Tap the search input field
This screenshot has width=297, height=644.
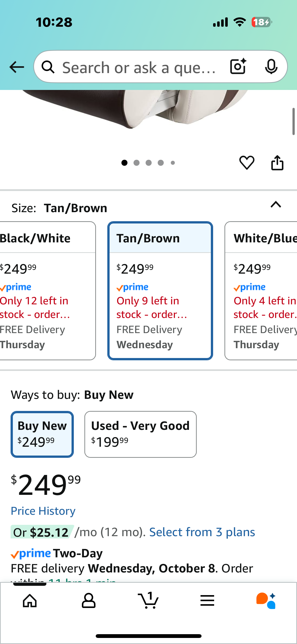(x=139, y=68)
